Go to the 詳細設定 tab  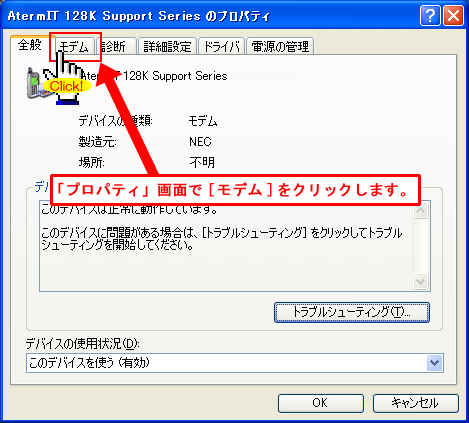(167, 47)
